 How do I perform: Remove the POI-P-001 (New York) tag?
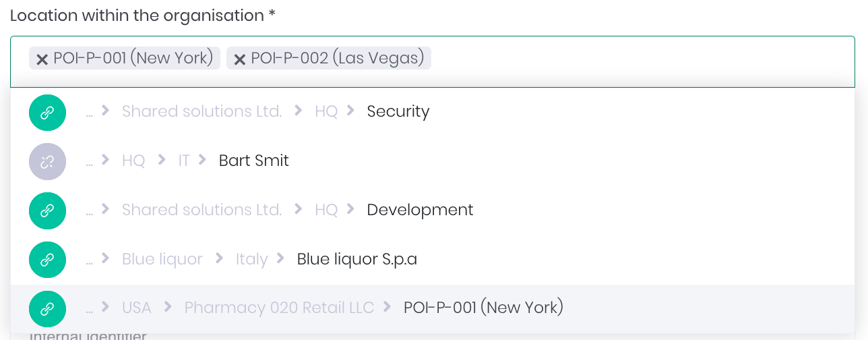pyautogui.click(x=42, y=59)
